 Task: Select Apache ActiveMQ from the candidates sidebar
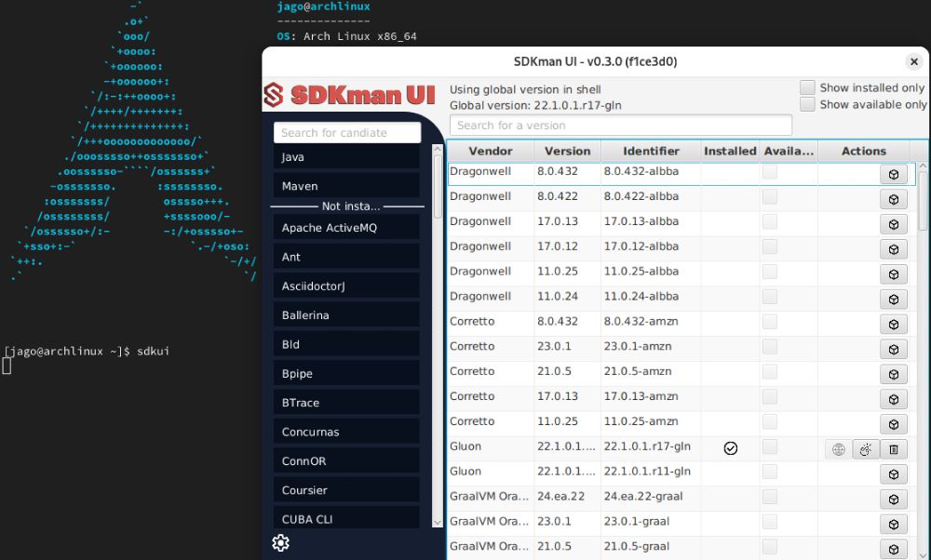(x=346, y=227)
